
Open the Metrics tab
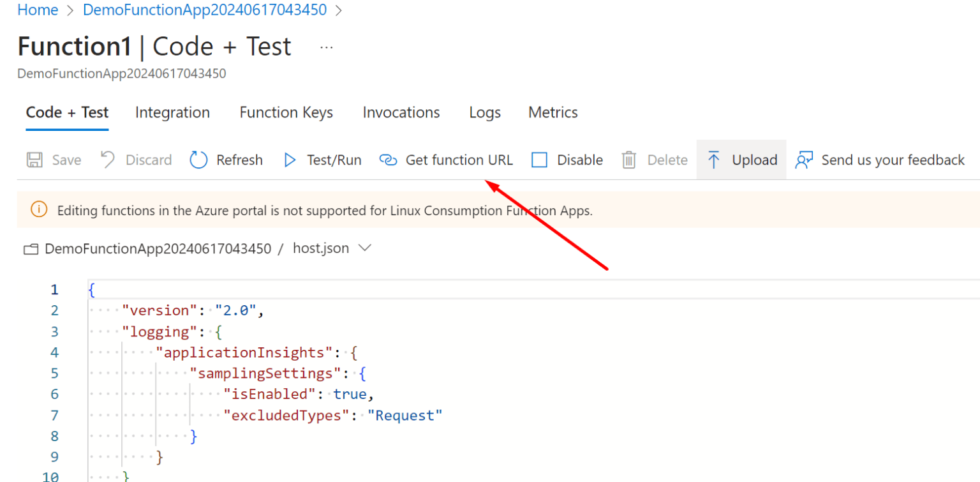click(553, 112)
